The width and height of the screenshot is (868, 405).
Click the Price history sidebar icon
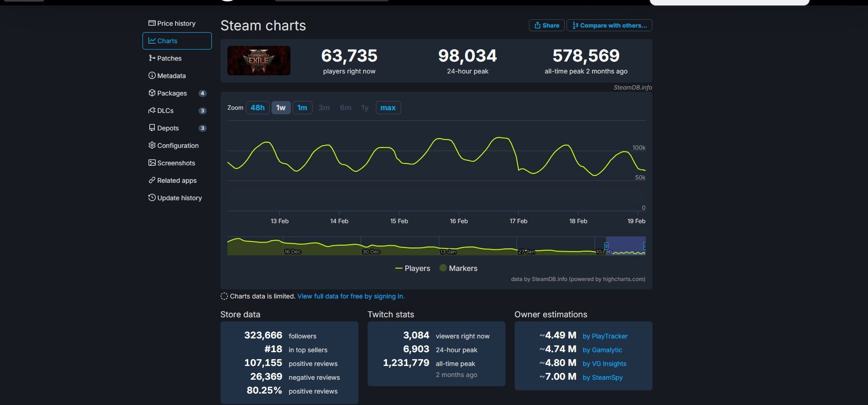pos(152,23)
